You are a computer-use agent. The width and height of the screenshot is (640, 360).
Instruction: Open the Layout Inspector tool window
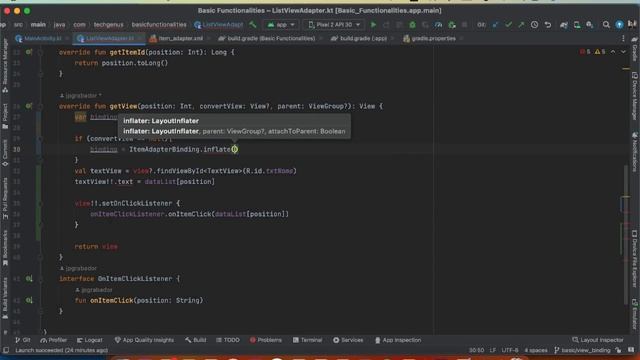pos(598,340)
